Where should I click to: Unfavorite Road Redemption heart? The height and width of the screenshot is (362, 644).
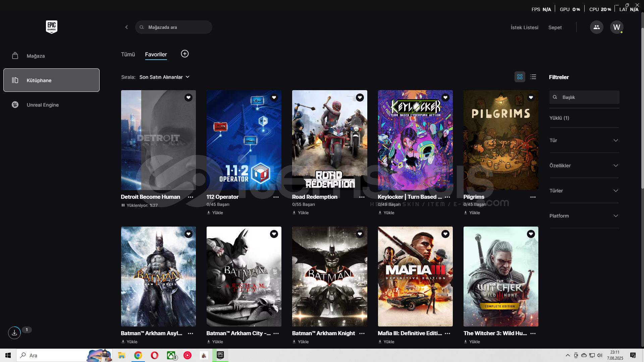tap(360, 98)
